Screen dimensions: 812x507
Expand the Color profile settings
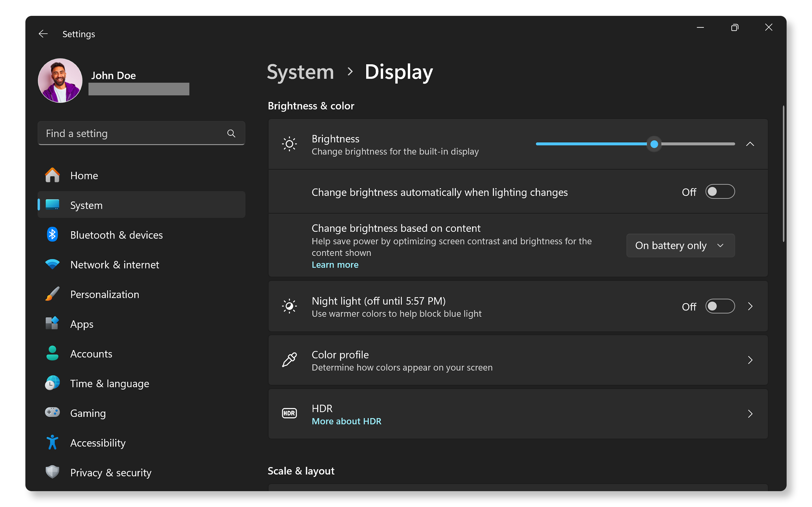coord(750,360)
